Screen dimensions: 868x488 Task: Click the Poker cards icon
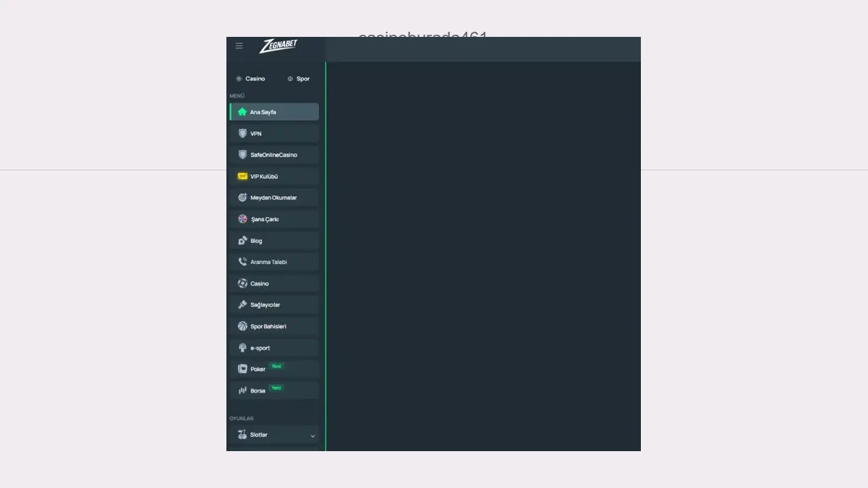click(x=242, y=369)
